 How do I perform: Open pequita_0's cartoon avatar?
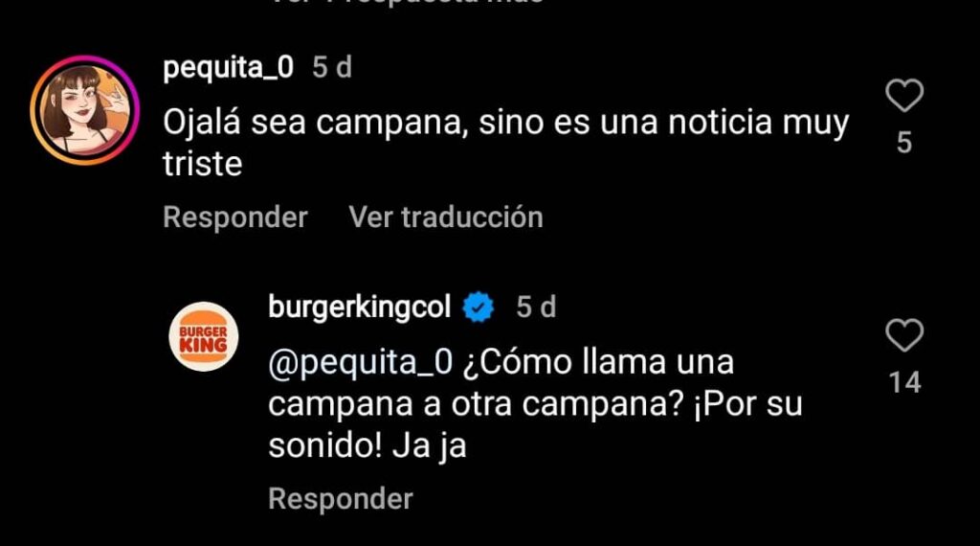85,110
